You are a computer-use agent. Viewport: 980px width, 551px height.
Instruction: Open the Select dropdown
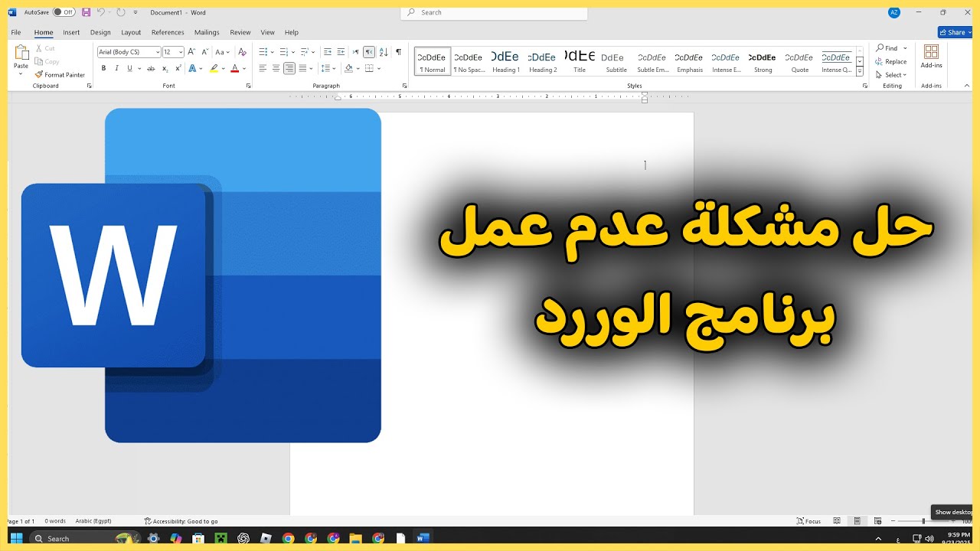pyautogui.click(x=892, y=75)
